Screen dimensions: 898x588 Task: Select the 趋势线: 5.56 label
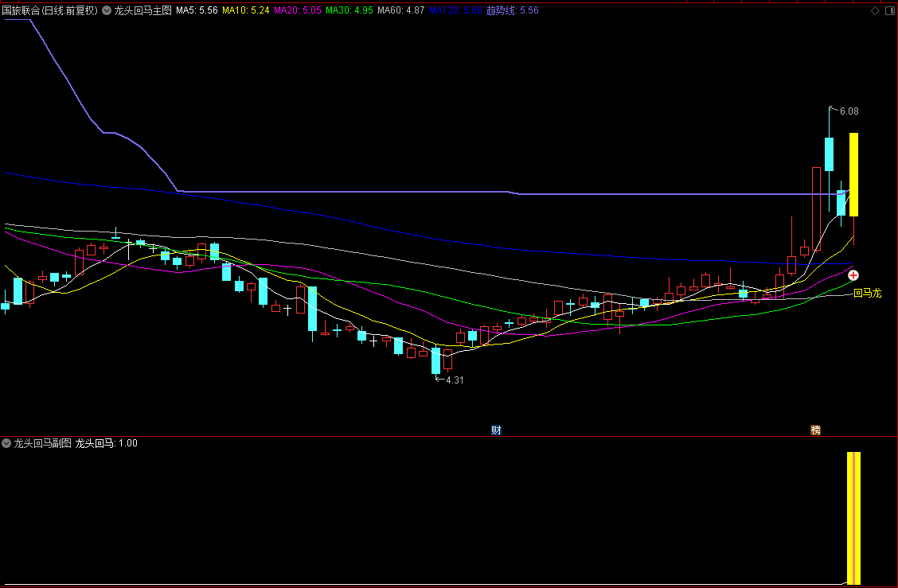click(513, 10)
